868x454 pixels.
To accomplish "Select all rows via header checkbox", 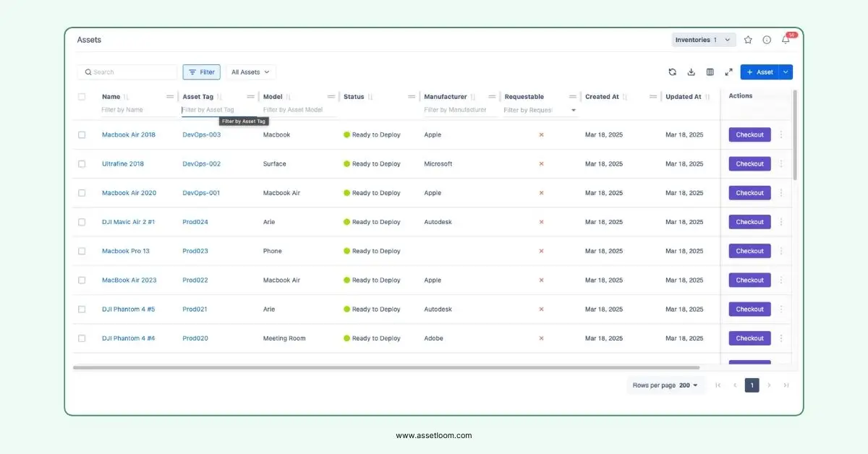I will click(x=82, y=97).
